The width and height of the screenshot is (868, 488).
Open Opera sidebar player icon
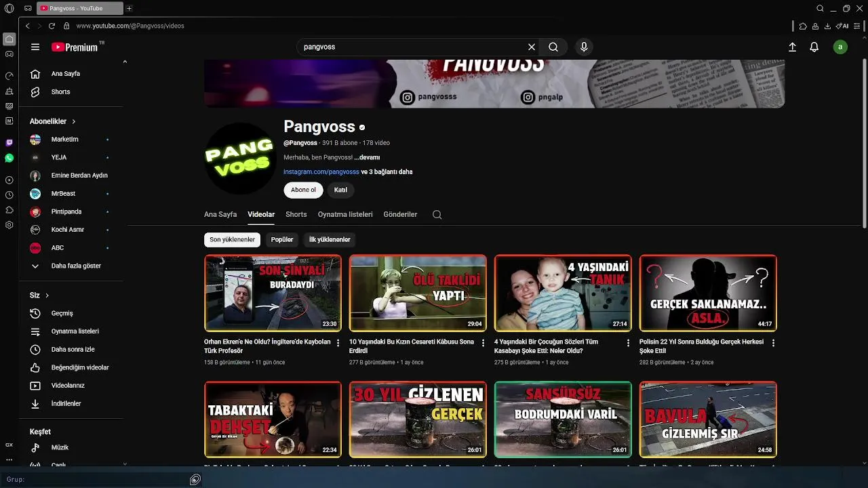[9, 180]
